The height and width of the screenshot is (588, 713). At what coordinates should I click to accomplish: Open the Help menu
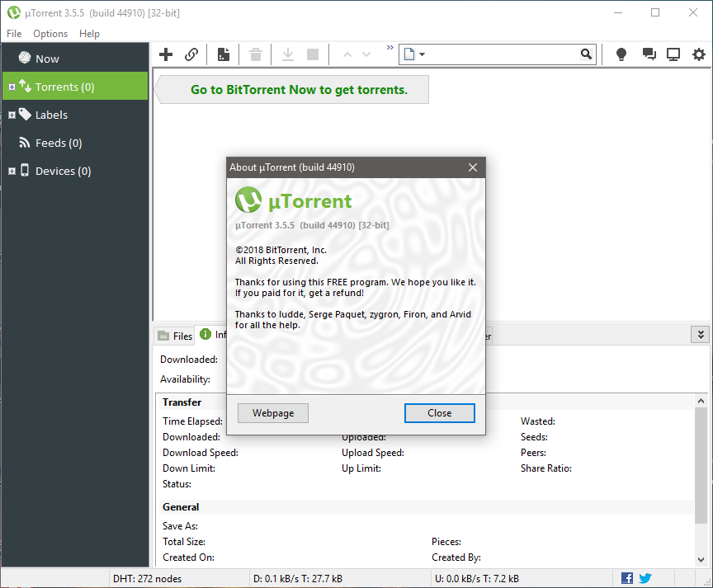89,34
